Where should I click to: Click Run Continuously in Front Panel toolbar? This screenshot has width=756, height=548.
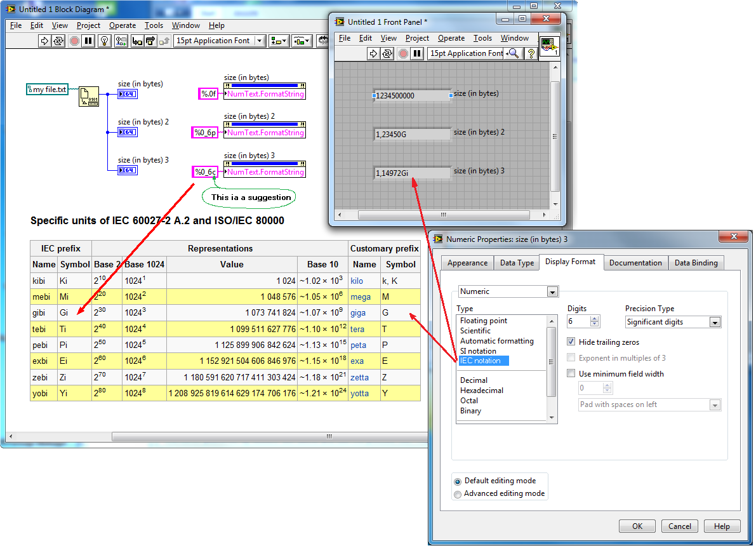click(387, 53)
